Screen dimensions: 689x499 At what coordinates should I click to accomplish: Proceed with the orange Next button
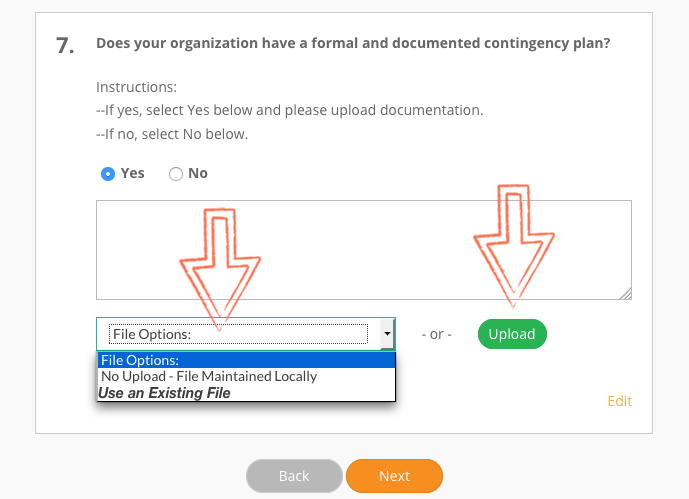[x=394, y=476]
